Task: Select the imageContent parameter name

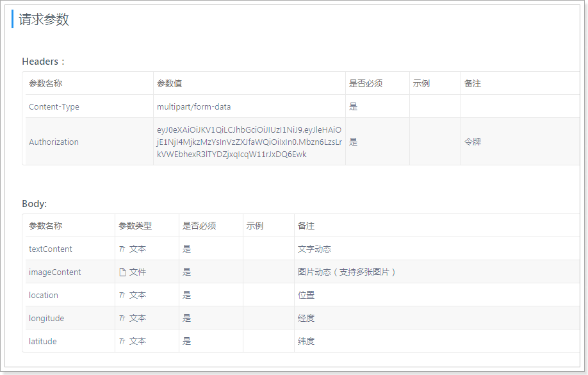Action: pyautogui.click(x=55, y=272)
